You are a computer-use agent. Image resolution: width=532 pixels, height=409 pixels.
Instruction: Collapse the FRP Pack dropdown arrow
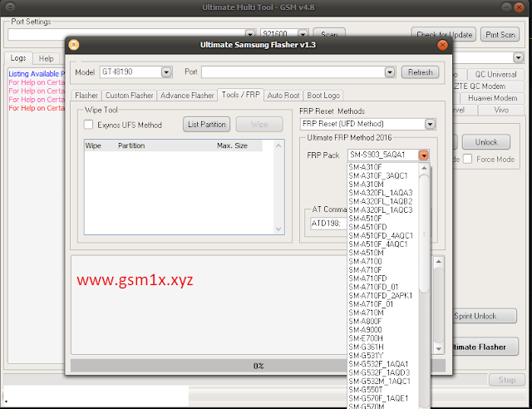(x=423, y=155)
